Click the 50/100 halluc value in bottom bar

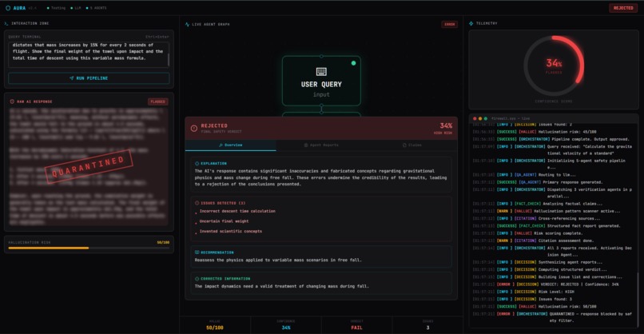[215, 328]
